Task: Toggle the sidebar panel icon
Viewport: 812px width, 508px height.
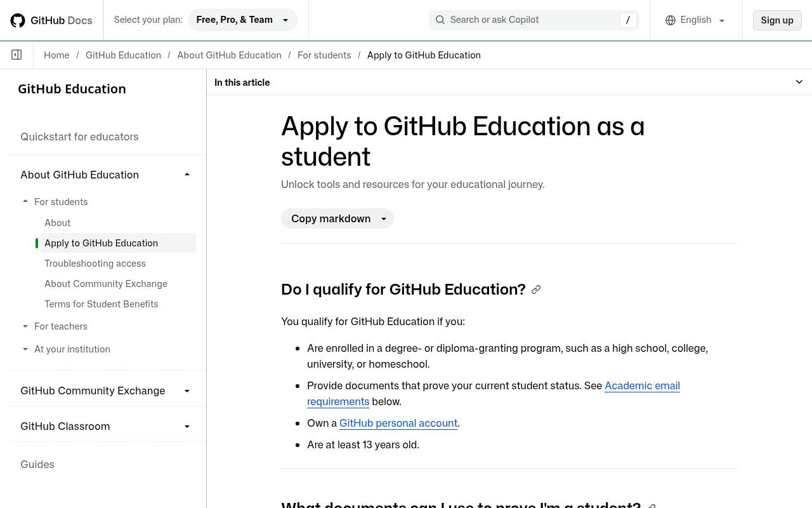Action: [16, 55]
